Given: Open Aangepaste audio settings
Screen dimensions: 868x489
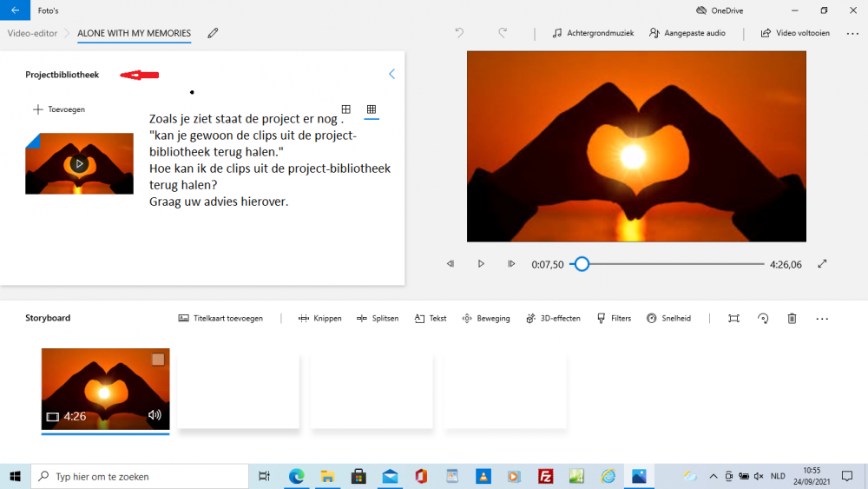Looking at the screenshot, I should click(687, 33).
